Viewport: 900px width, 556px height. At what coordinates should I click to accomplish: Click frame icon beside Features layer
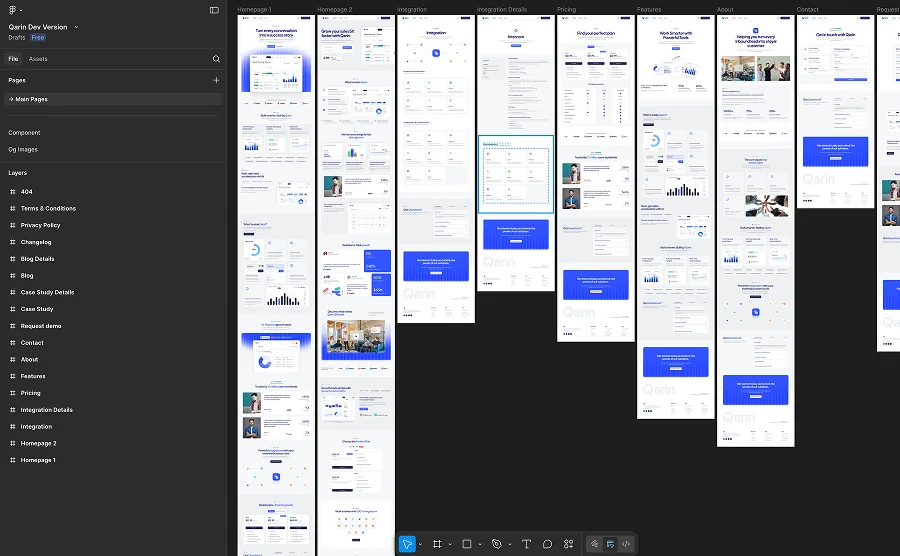coord(13,376)
